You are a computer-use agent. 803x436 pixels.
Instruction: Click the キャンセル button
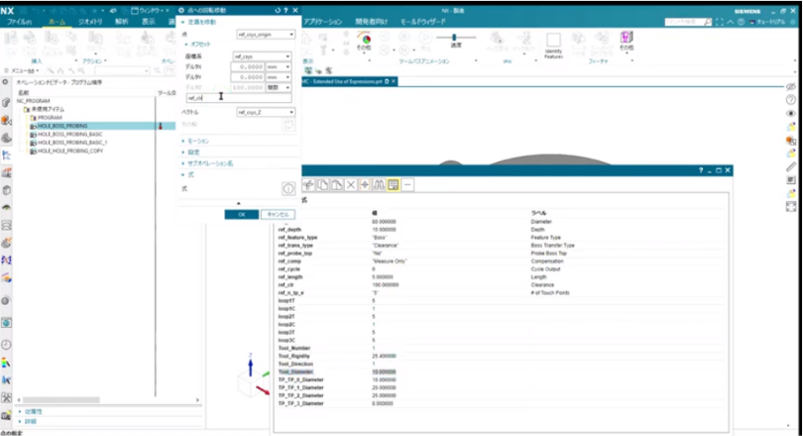pos(278,215)
